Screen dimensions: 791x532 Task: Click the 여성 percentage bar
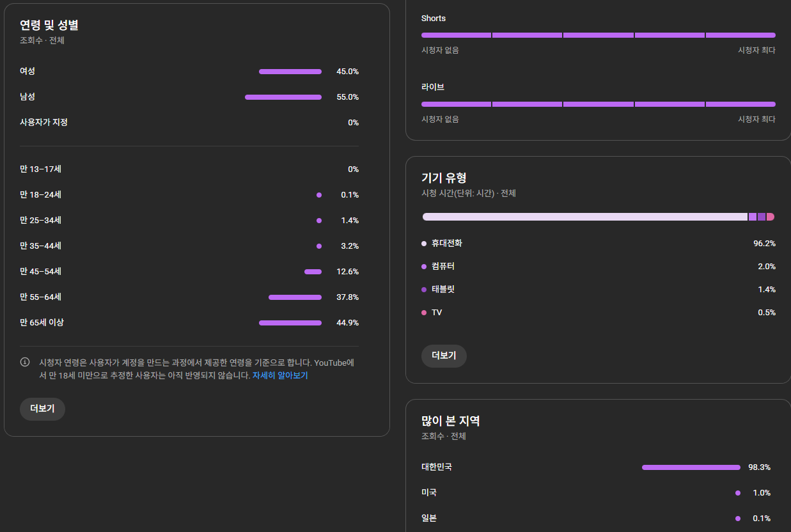[290, 72]
